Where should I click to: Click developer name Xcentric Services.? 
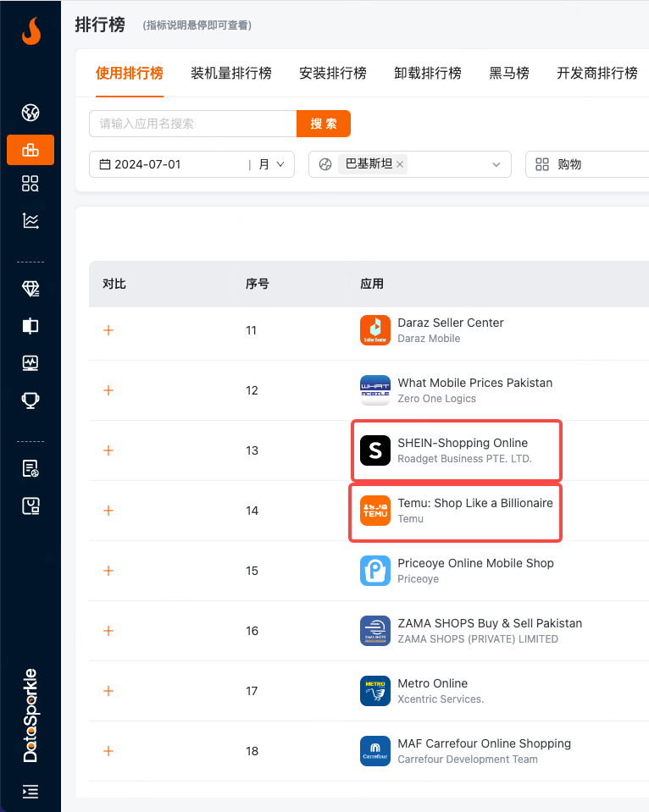pyautogui.click(x=441, y=699)
